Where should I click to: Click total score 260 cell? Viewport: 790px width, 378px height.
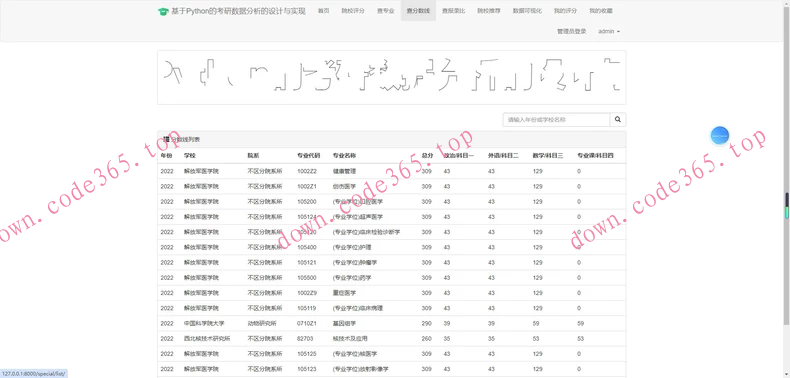point(426,339)
